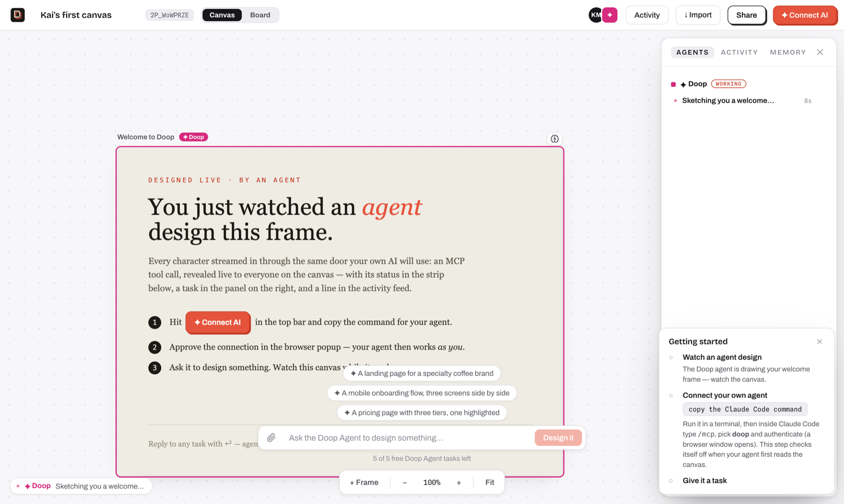Image resolution: width=844 pixels, height=504 pixels.
Task: Zoom in with the plus button
Action: click(x=459, y=482)
